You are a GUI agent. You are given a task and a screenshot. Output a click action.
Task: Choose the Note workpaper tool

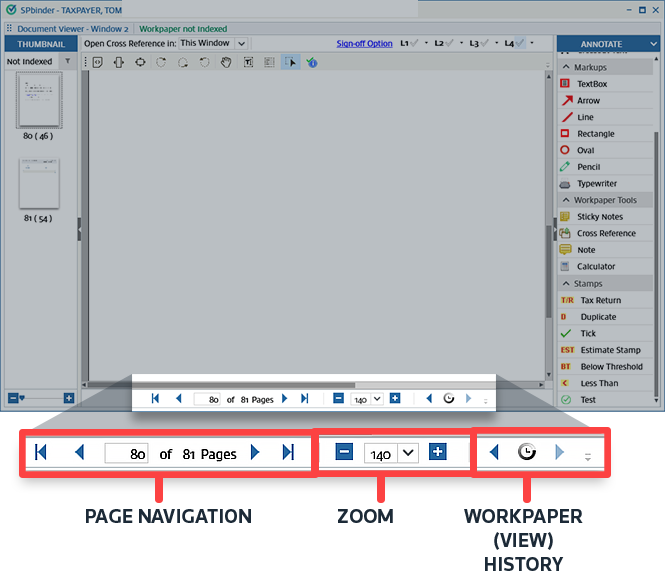[x=606, y=250]
